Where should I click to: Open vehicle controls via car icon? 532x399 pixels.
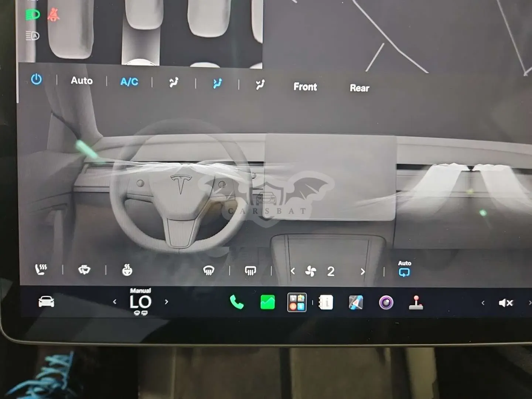coord(47,302)
